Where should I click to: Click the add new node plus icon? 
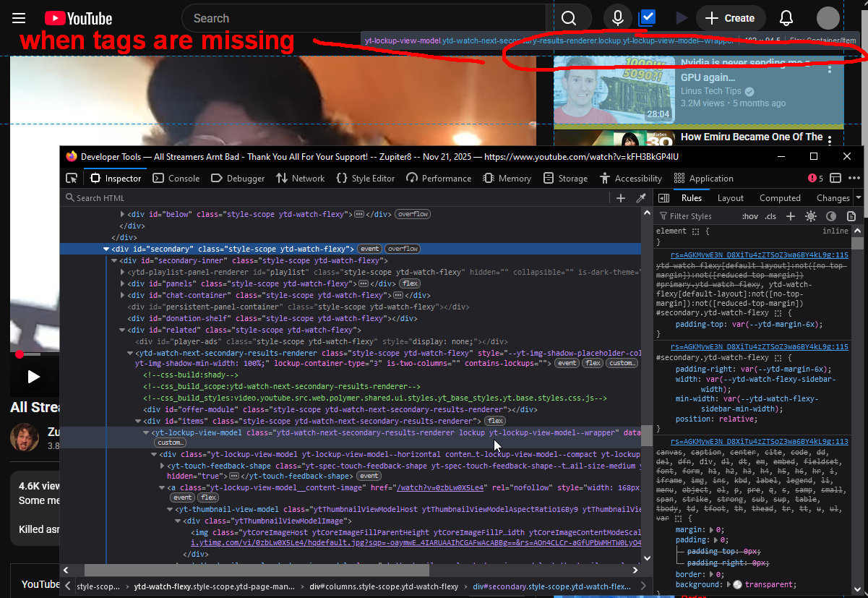(x=621, y=197)
